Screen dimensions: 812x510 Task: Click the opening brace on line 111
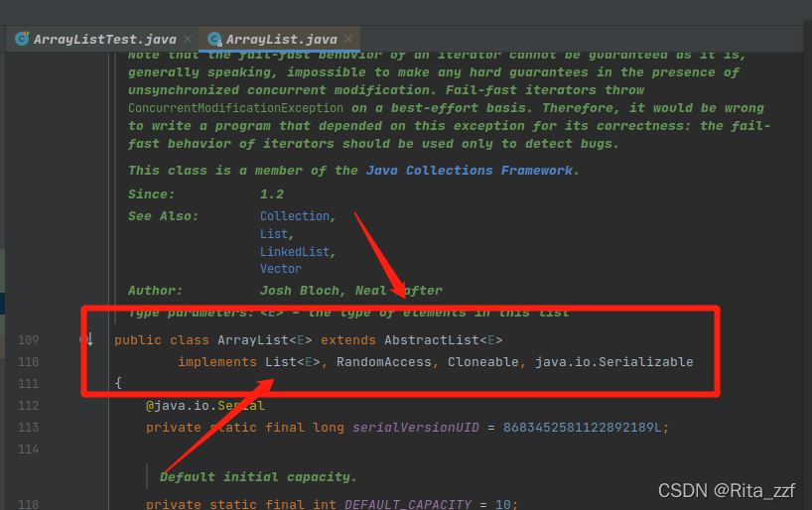click(118, 383)
